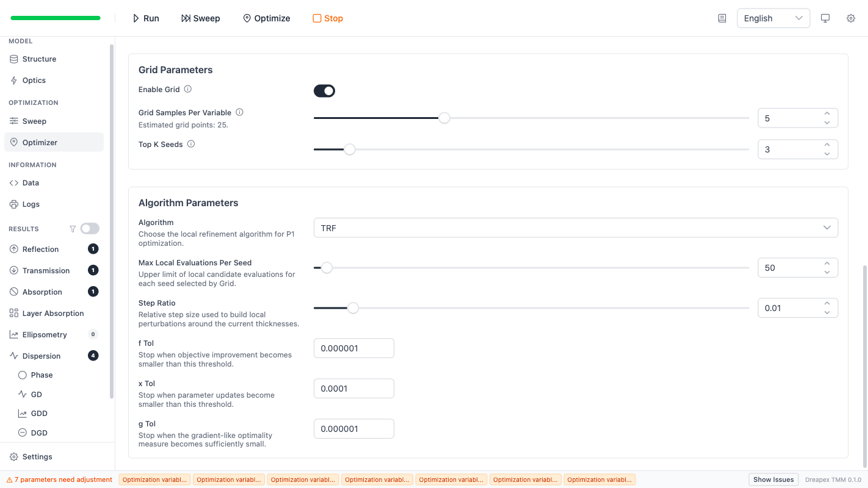
Task: Run the simulation from the toolbar
Action: click(x=145, y=18)
